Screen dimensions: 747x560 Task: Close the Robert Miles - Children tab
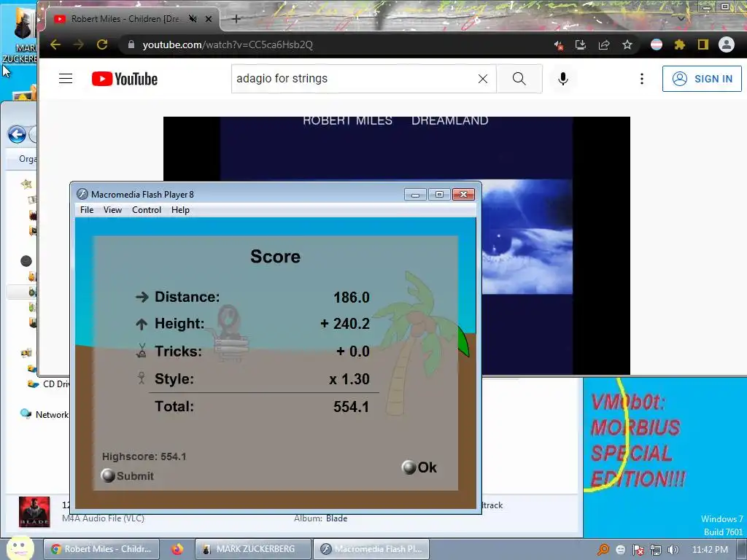(x=209, y=19)
